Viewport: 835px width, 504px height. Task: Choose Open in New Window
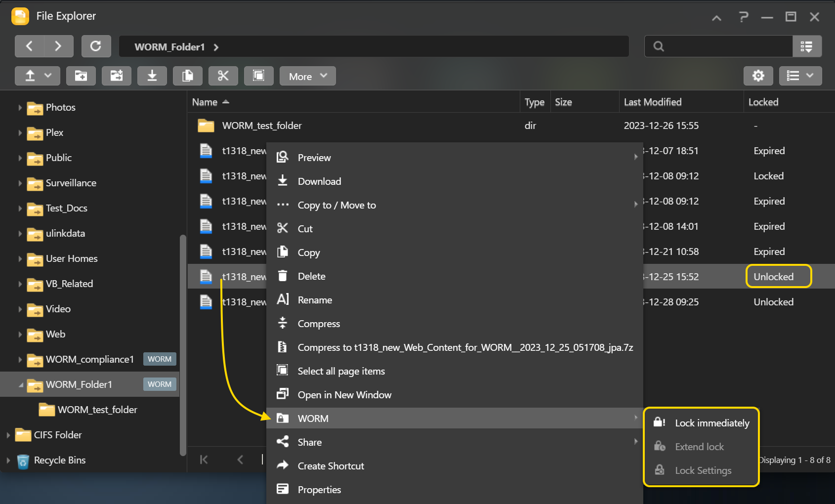coord(455,395)
